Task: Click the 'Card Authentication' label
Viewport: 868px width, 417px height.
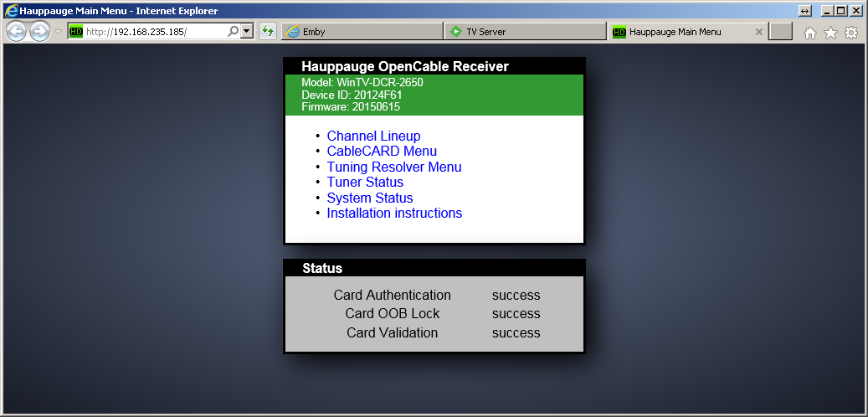Action: tap(392, 296)
